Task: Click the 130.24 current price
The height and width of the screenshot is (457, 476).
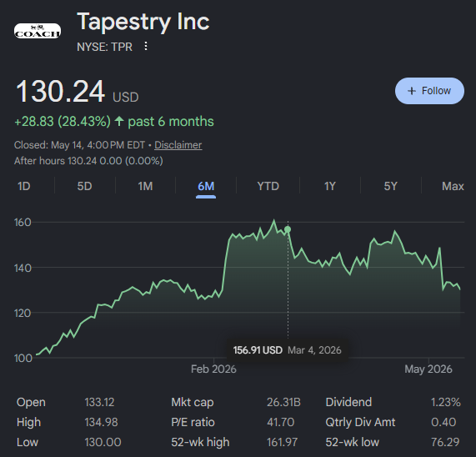Action: coord(60,92)
